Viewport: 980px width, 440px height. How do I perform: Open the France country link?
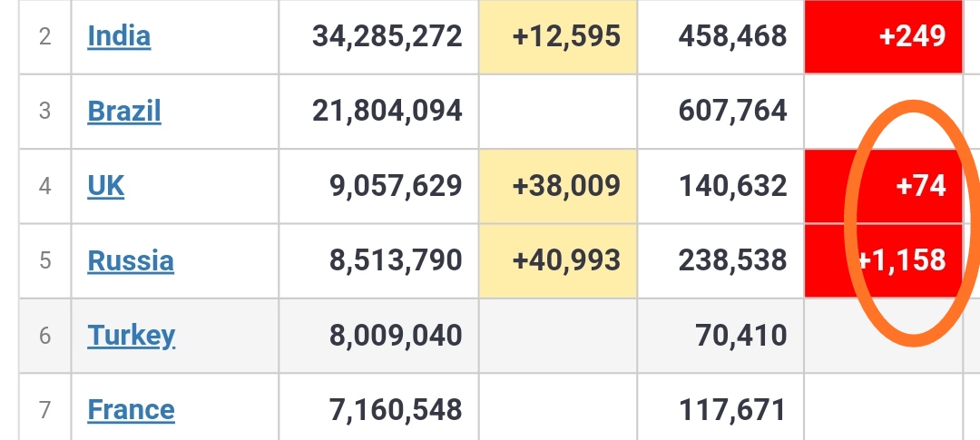tap(131, 410)
